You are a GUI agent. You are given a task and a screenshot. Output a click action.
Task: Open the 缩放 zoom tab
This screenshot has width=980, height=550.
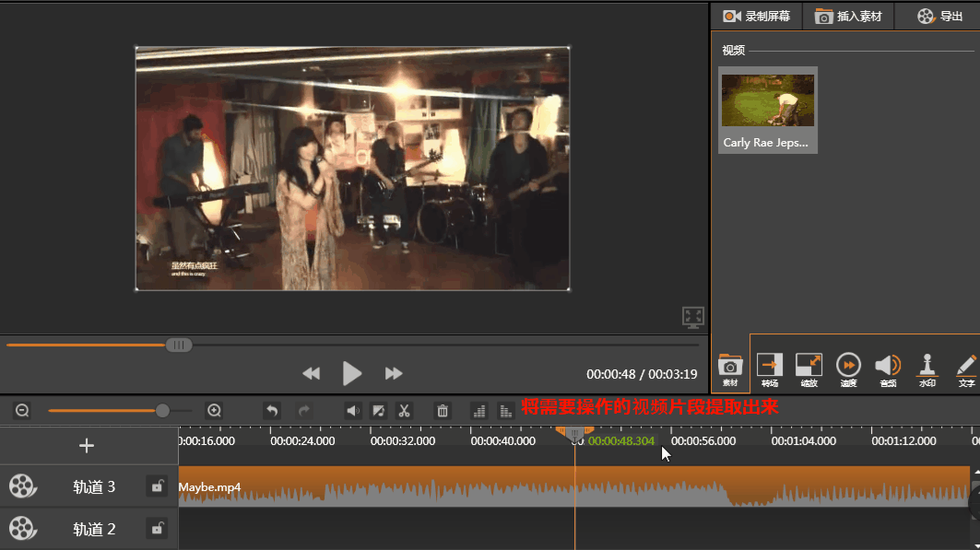tap(809, 369)
